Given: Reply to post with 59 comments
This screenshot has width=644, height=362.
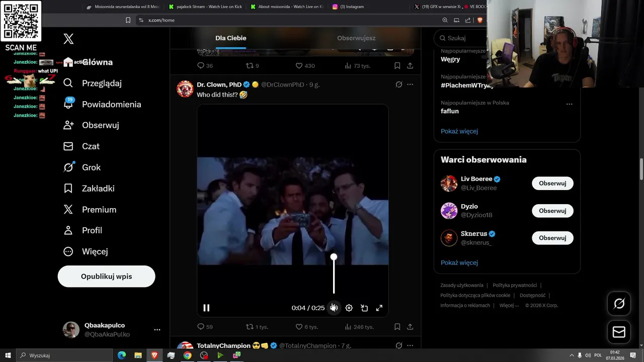Looking at the screenshot, I should 205,327.
